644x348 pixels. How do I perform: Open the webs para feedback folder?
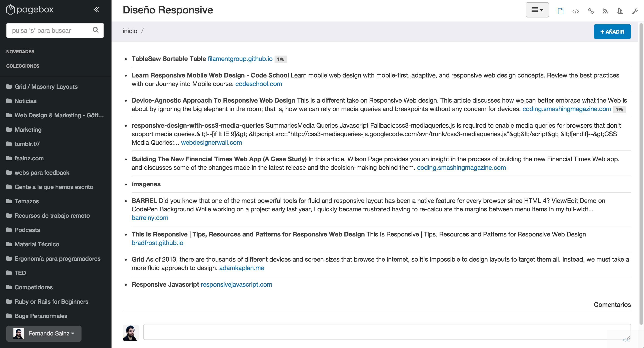42,173
